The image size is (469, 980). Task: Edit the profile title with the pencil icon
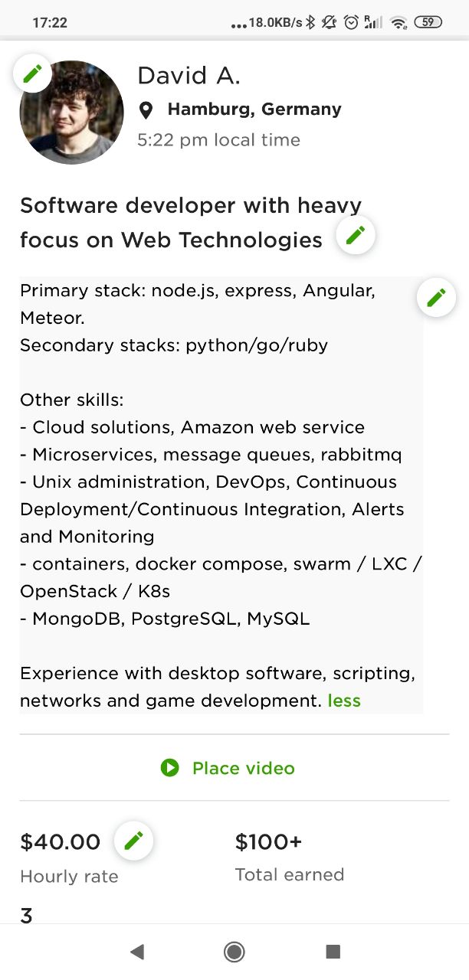tap(356, 235)
